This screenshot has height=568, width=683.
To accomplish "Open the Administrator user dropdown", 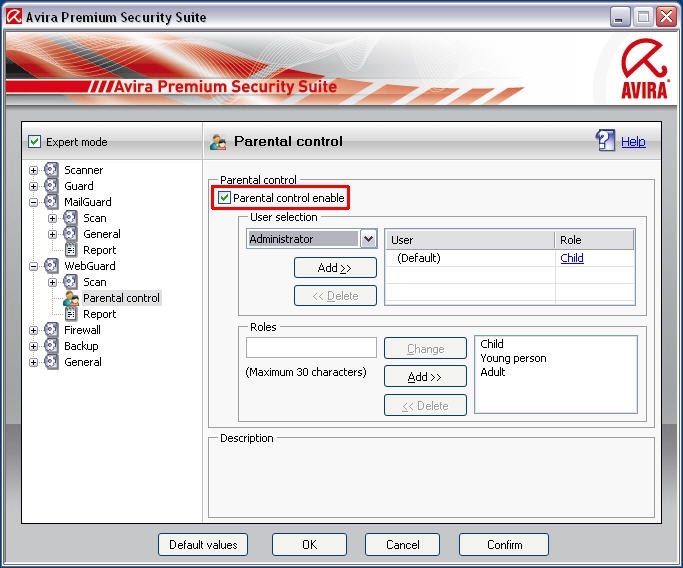I will coord(369,239).
